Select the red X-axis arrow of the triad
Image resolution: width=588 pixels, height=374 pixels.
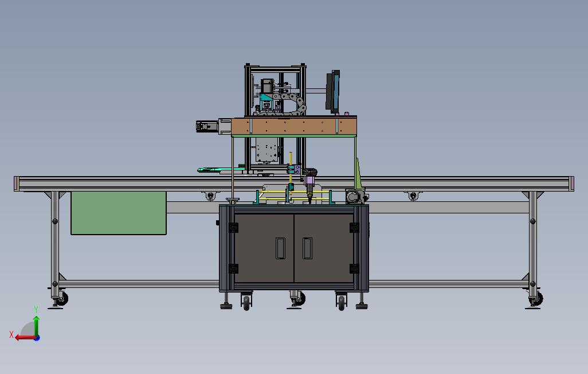click(25, 338)
